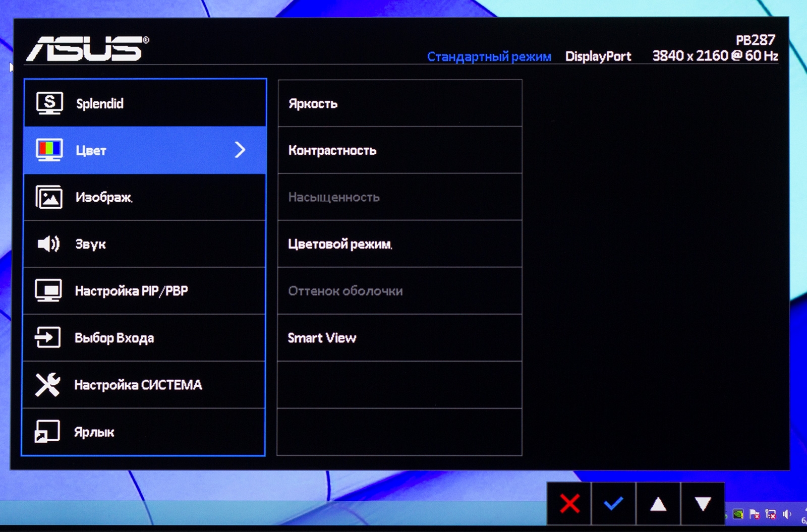Open the Цветовой режим. option
Image resolution: width=807 pixels, height=532 pixels.
[x=399, y=244]
